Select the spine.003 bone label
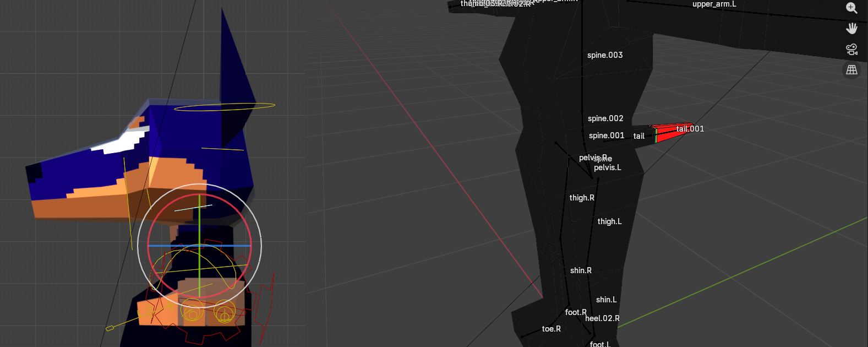Viewport: 868px width, 347px height. pyautogui.click(x=604, y=55)
